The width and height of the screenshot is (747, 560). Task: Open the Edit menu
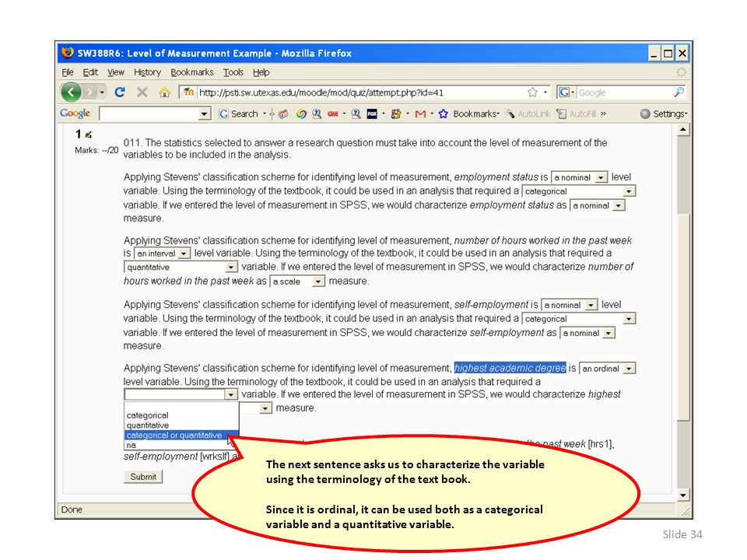coord(90,72)
